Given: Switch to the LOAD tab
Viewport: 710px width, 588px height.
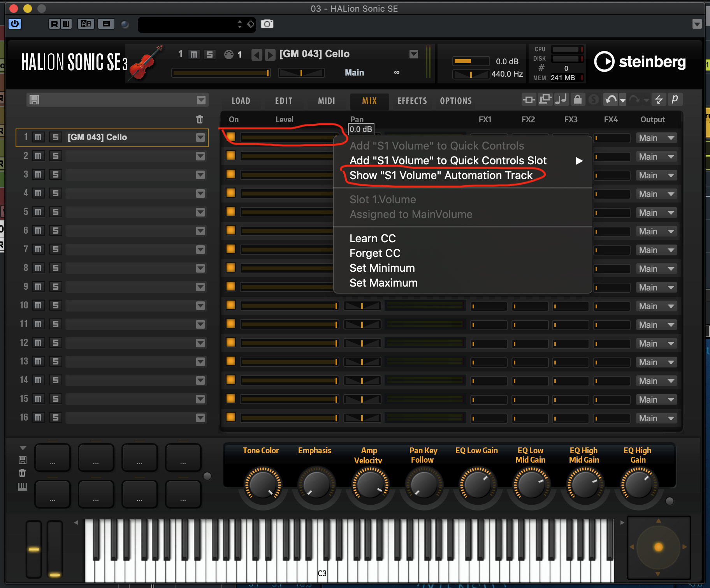Looking at the screenshot, I should tap(241, 101).
